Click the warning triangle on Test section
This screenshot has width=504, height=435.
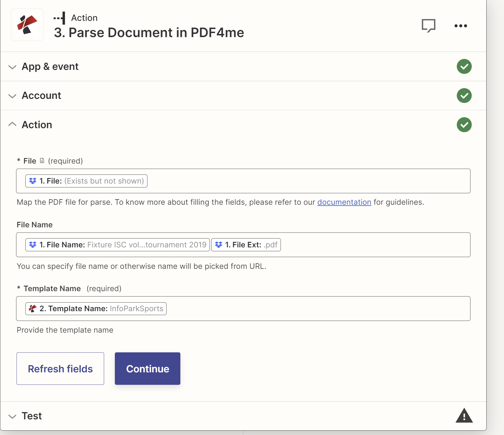[464, 416]
